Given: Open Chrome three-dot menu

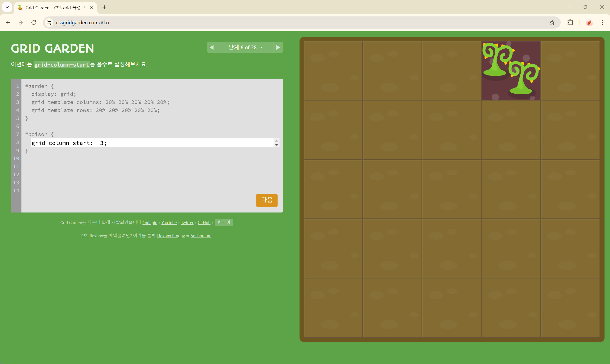Looking at the screenshot, I should tap(602, 23).
